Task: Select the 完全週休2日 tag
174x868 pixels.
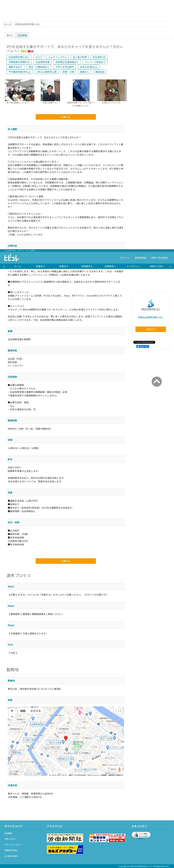Action: coord(99,57)
